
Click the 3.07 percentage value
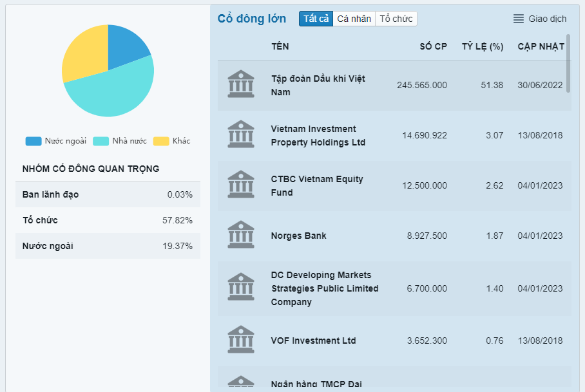(495, 136)
